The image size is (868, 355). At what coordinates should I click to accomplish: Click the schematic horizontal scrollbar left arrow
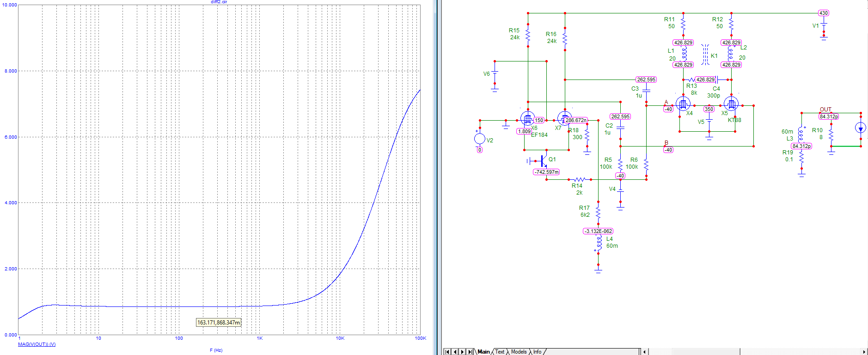(644, 352)
